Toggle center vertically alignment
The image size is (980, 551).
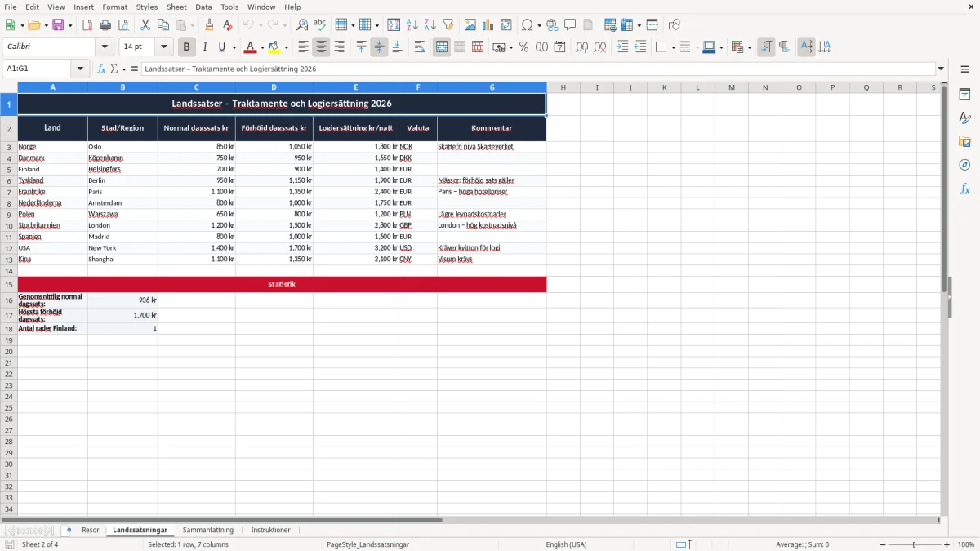[379, 47]
